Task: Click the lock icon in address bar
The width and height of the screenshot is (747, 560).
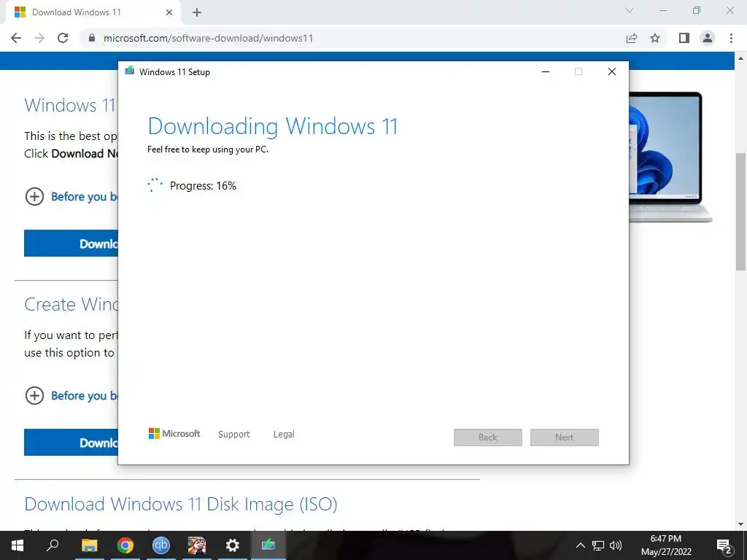Action: pos(92,38)
